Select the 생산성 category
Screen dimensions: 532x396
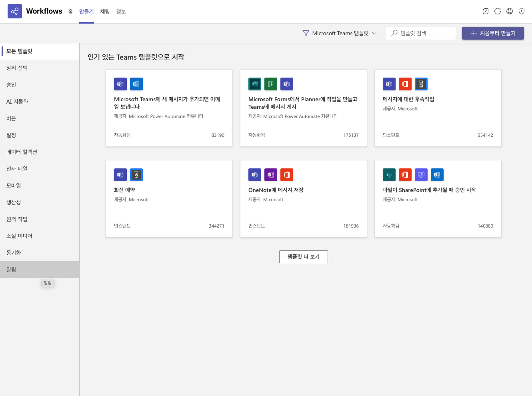40,202
